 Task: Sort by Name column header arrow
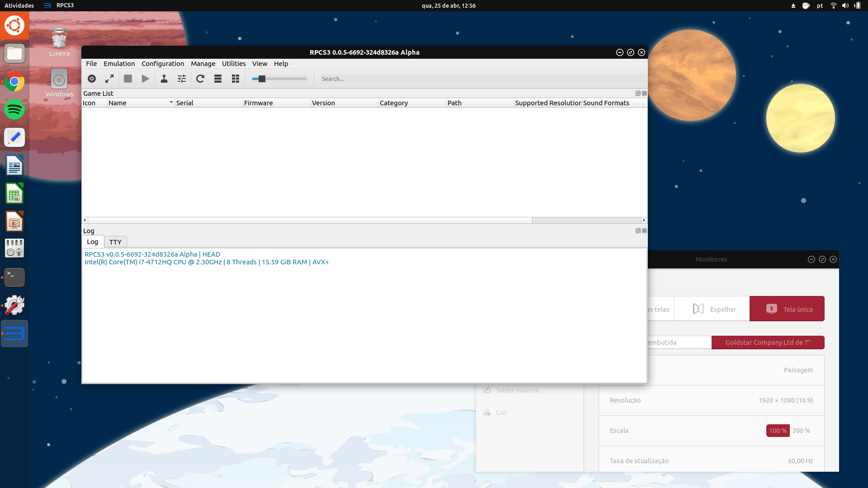171,103
